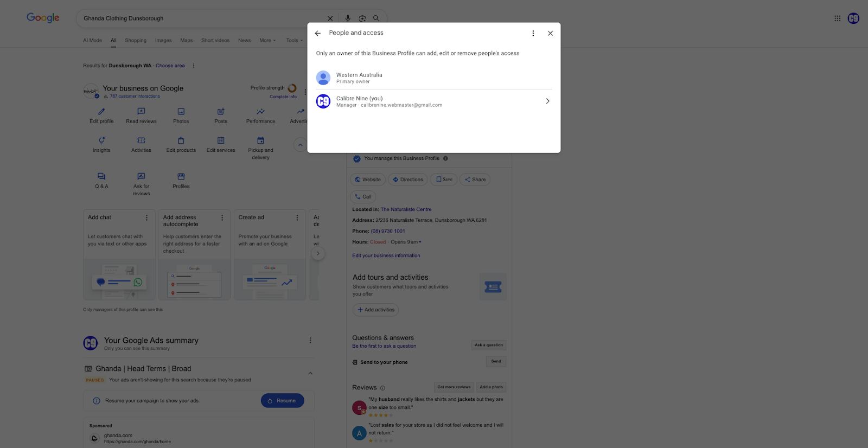Open the Performance chart icon
The image size is (868, 448).
click(x=260, y=112)
